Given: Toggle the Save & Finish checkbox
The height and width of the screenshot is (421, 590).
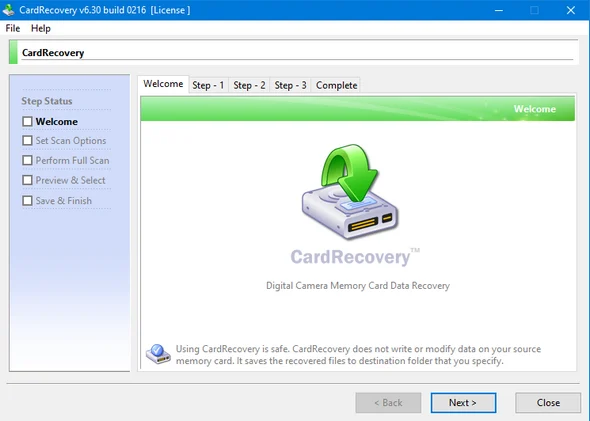Looking at the screenshot, I should click(27, 201).
